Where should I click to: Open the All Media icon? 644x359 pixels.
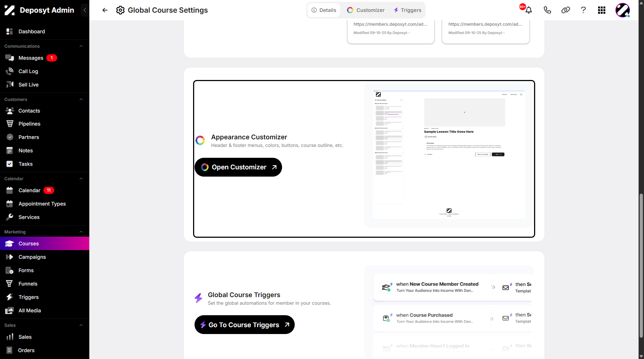click(9, 311)
